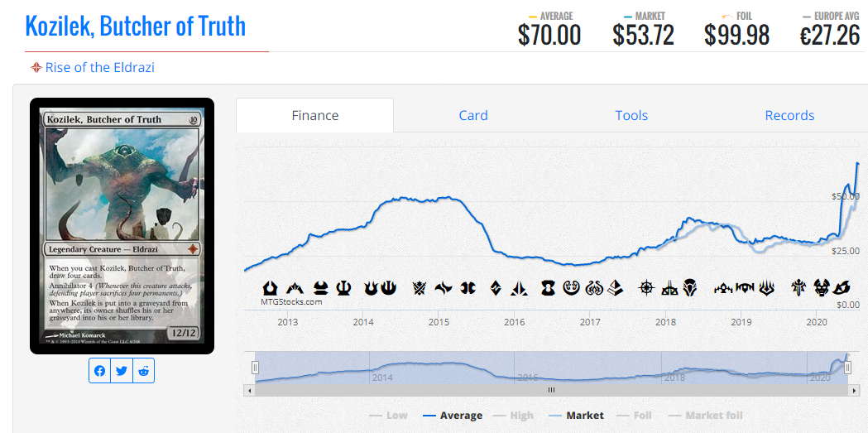Click the Kozilek card image
This screenshot has width=868, height=433.
122,226
